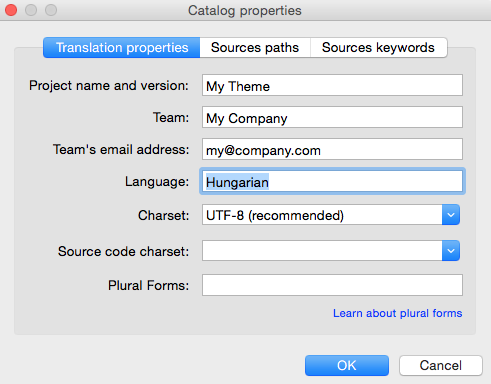The width and height of the screenshot is (491, 384).
Task: Focus the empty Plural Forms field
Action: pos(332,285)
